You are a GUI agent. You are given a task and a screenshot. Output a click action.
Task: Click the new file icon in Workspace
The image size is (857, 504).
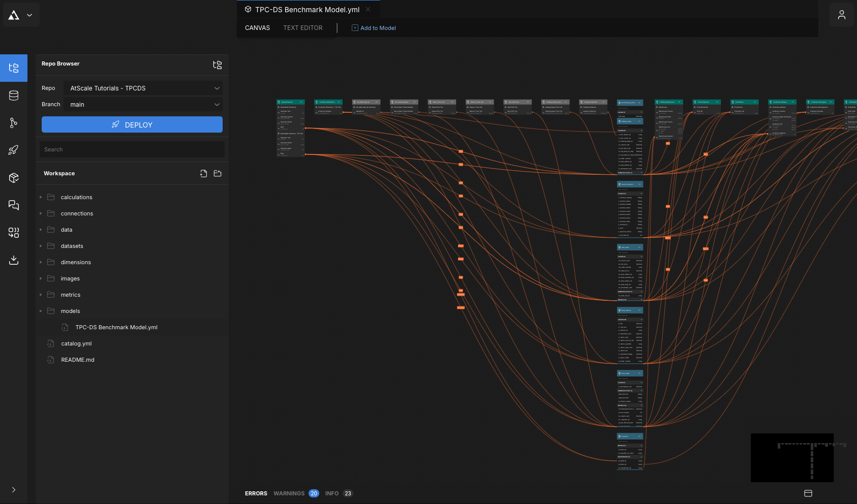[x=203, y=173]
